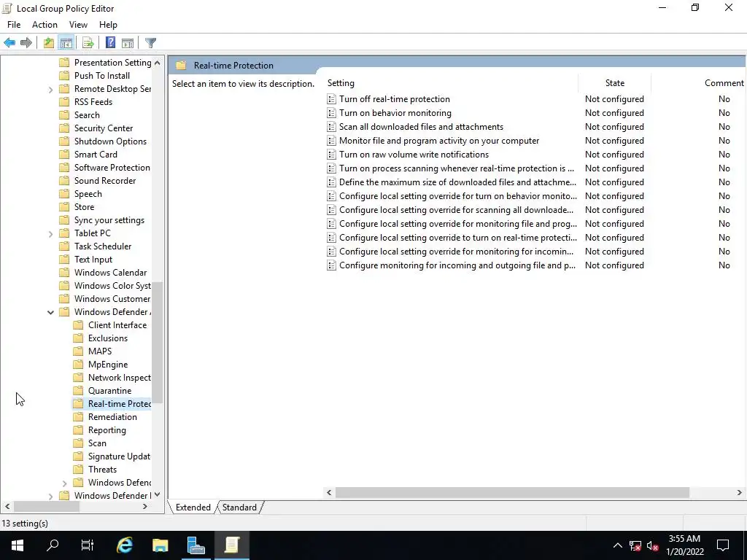Expand the Remote Desktop Services node
This screenshot has height=560, width=747.
click(50, 90)
